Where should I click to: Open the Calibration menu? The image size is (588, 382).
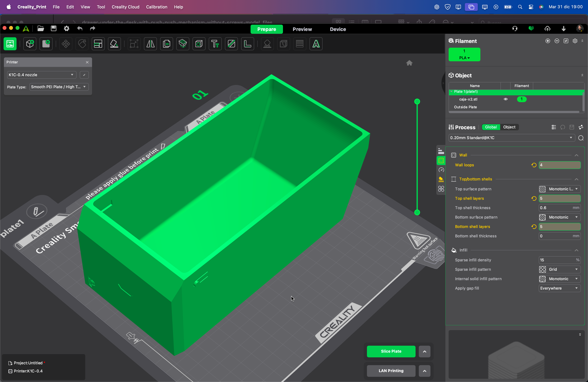[156, 7]
